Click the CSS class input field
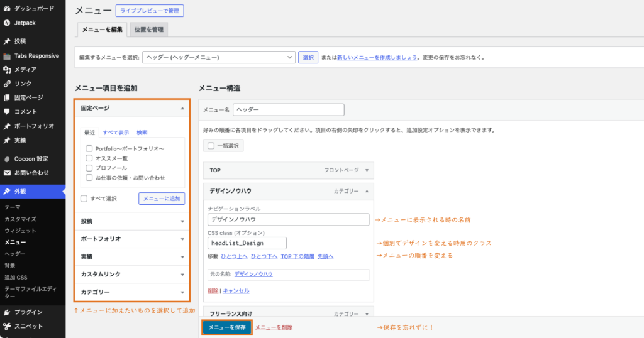644x338 pixels. point(247,243)
